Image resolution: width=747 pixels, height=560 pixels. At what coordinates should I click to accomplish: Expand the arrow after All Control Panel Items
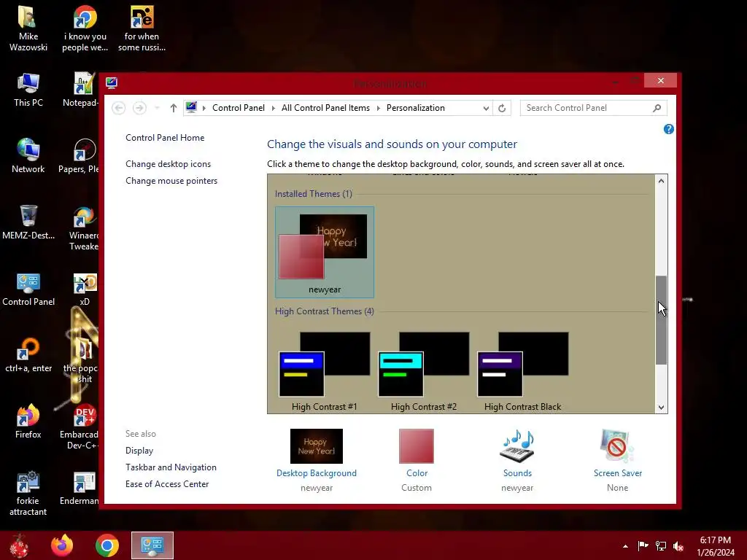379,108
